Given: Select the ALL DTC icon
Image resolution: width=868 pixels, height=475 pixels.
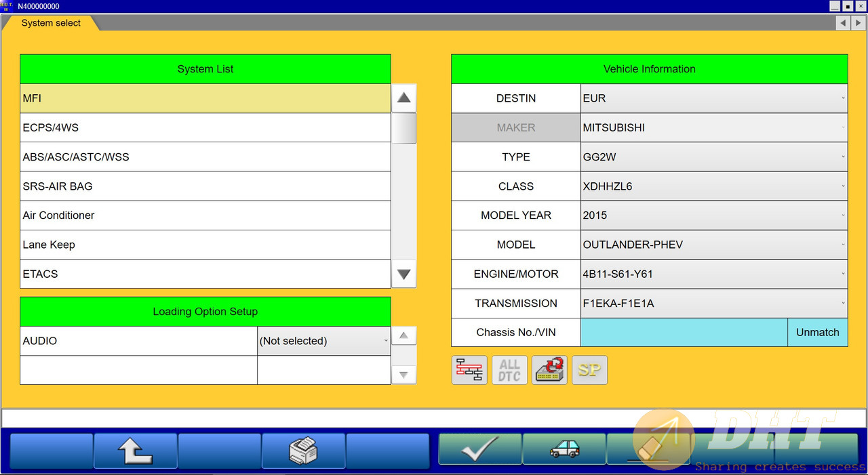Looking at the screenshot, I should (x=509, y=369).
